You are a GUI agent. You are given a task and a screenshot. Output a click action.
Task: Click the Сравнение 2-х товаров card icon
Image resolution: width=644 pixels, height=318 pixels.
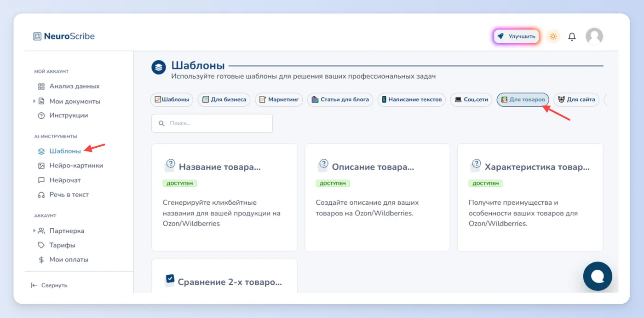(x=170, y=280)
